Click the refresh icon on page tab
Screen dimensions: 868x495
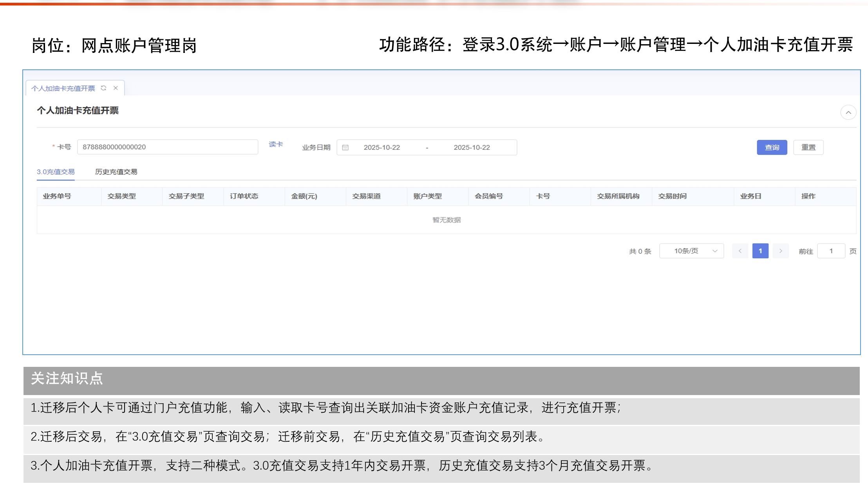click(x=103, y=88)
